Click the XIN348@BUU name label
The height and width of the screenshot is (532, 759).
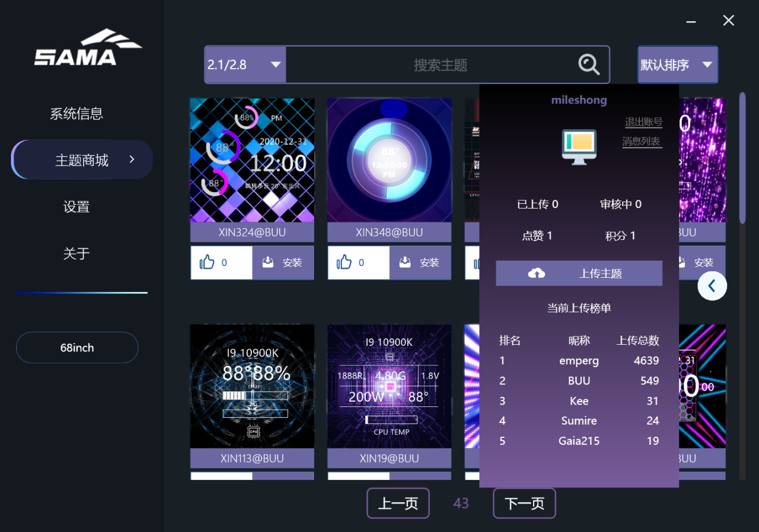coord(389,233)
